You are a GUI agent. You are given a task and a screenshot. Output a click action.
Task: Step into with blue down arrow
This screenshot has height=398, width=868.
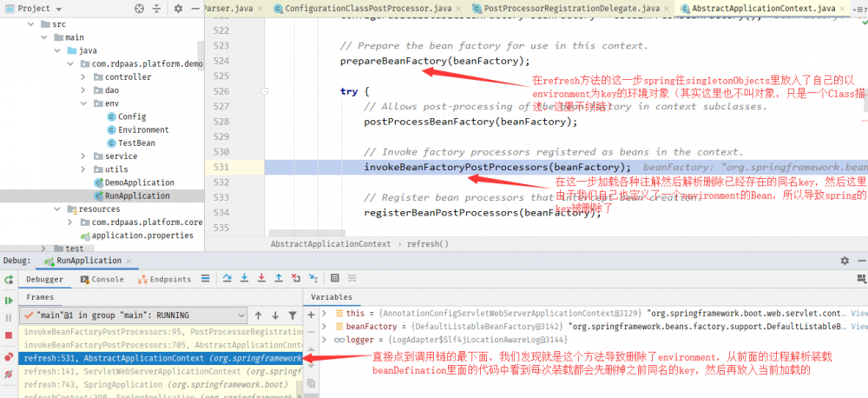(244, 278)
